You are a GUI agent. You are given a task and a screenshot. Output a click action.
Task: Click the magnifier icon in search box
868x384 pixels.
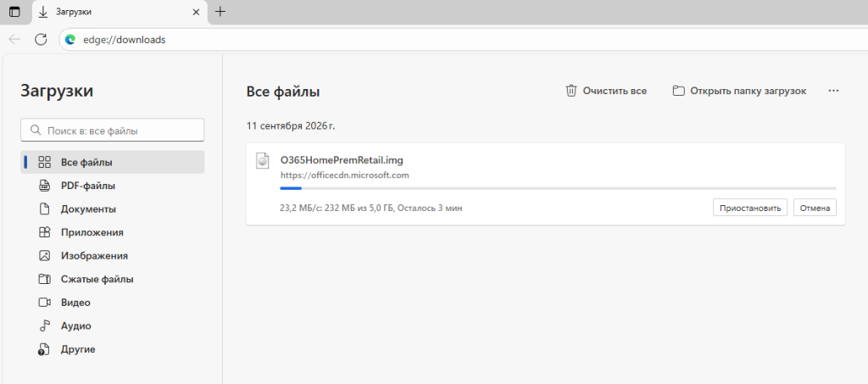[36, 131]
